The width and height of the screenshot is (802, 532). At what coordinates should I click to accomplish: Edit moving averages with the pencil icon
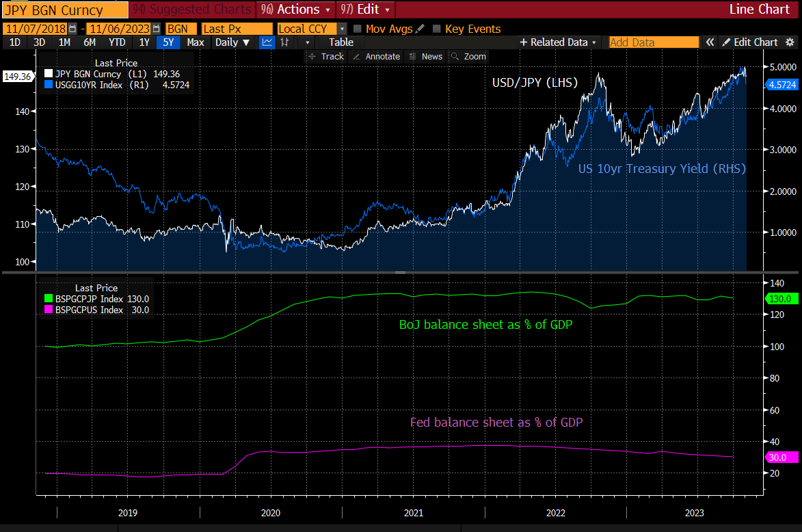(420, 29)
